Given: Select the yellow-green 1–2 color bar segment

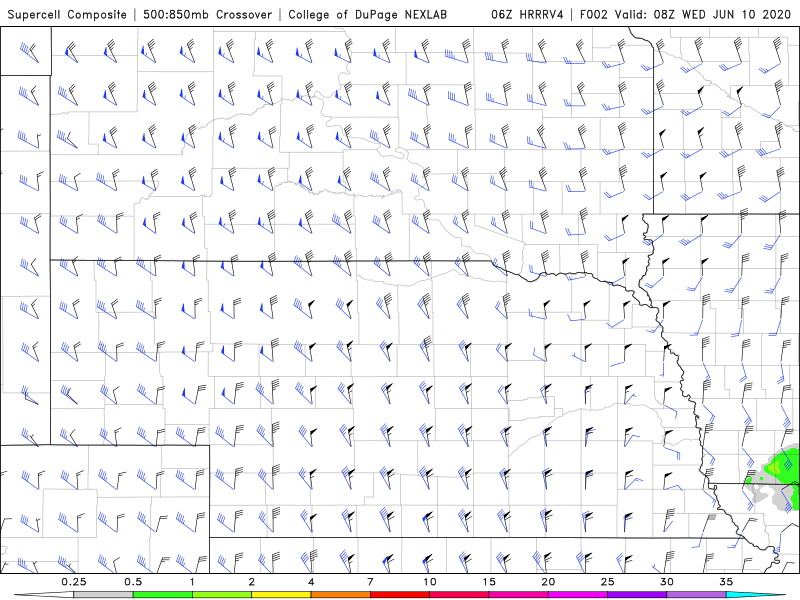Looking at the screenshot, I should coord(222,595).
